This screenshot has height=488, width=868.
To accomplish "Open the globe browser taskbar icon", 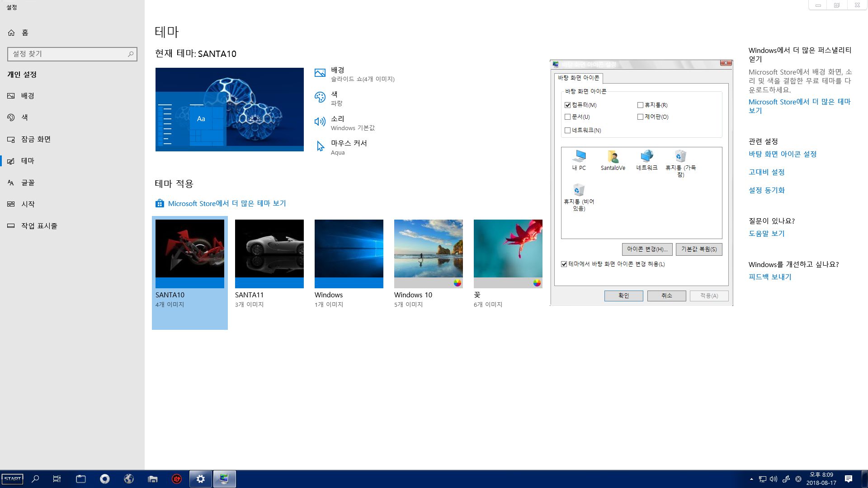I will pos(129,479).
